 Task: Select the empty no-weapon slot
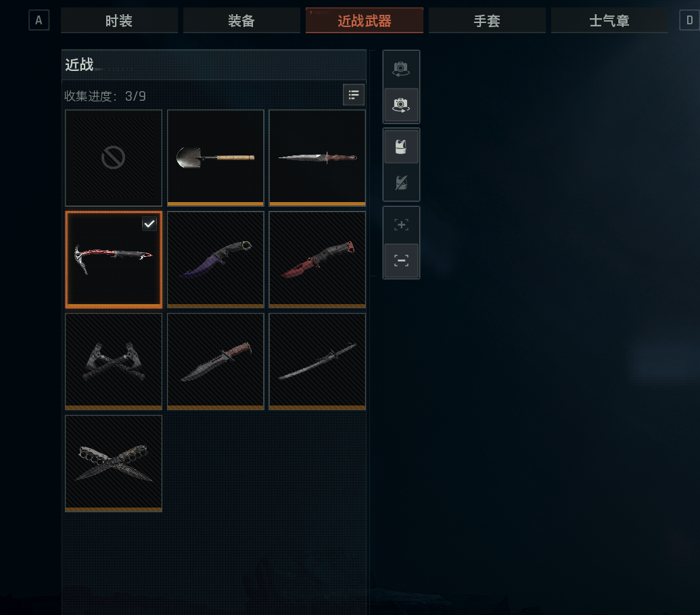(114, 157)
